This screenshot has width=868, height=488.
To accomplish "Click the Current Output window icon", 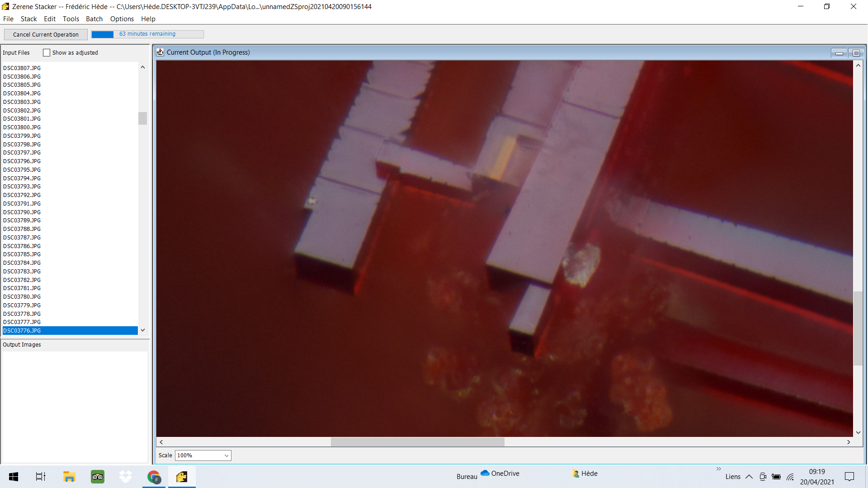I will tap(160, 52).
